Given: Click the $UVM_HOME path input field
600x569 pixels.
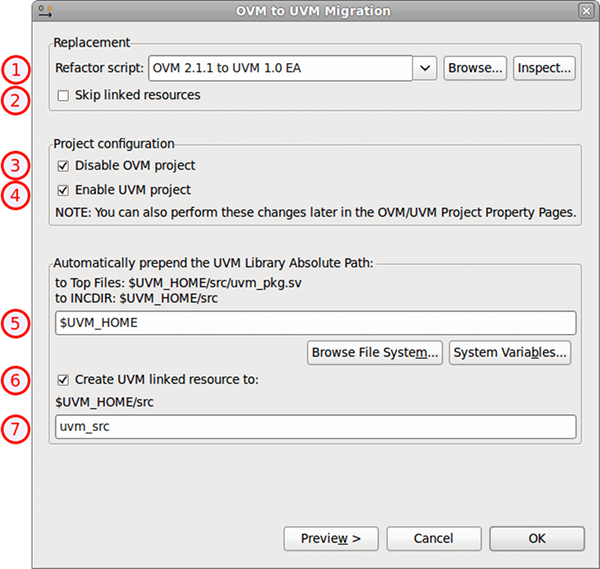Looking at the screenshot, I should coord(316,323).
